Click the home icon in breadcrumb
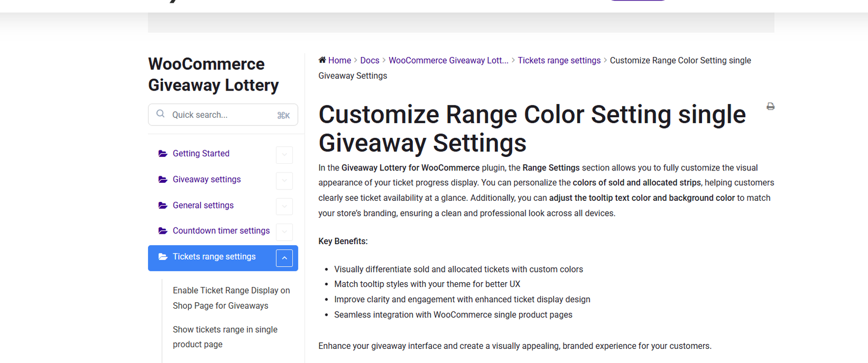Image resolution: width=868 pixels, height=363 pixels. pos(322,60)
